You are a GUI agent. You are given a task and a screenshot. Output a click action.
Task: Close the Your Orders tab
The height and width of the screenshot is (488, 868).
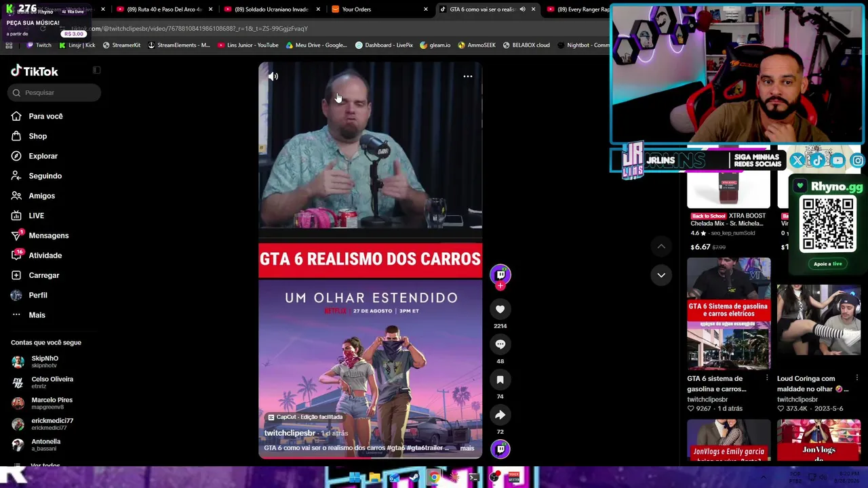click(x=426, y=9)
